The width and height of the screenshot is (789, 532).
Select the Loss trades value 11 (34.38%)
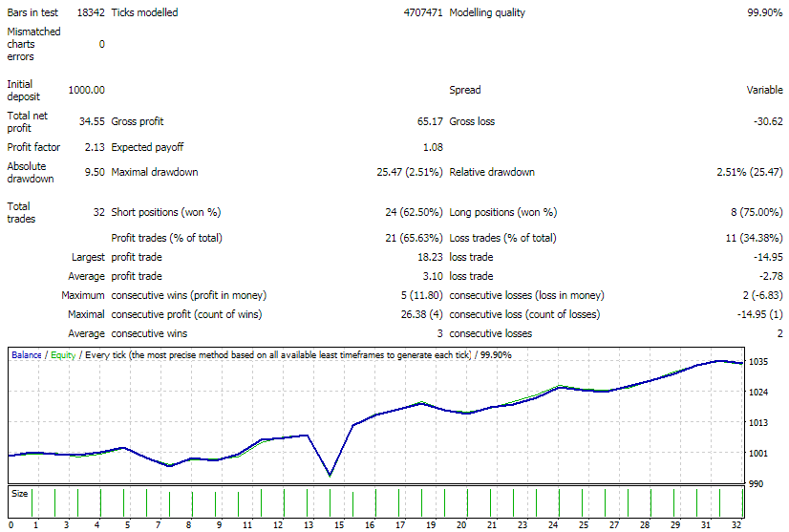tap(754, 238)
